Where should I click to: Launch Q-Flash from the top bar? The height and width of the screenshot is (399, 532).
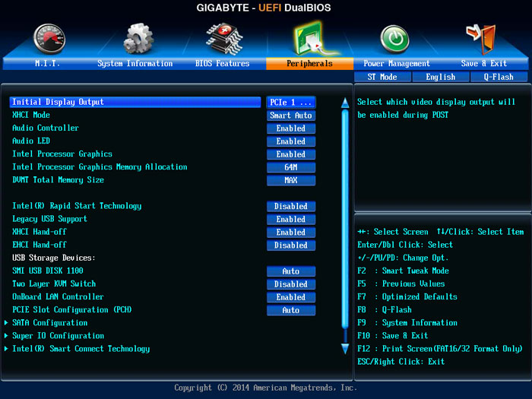(x=499, y=77)
